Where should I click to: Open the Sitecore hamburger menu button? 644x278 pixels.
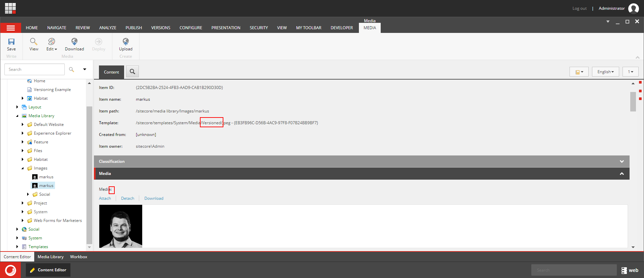point(11,28)
